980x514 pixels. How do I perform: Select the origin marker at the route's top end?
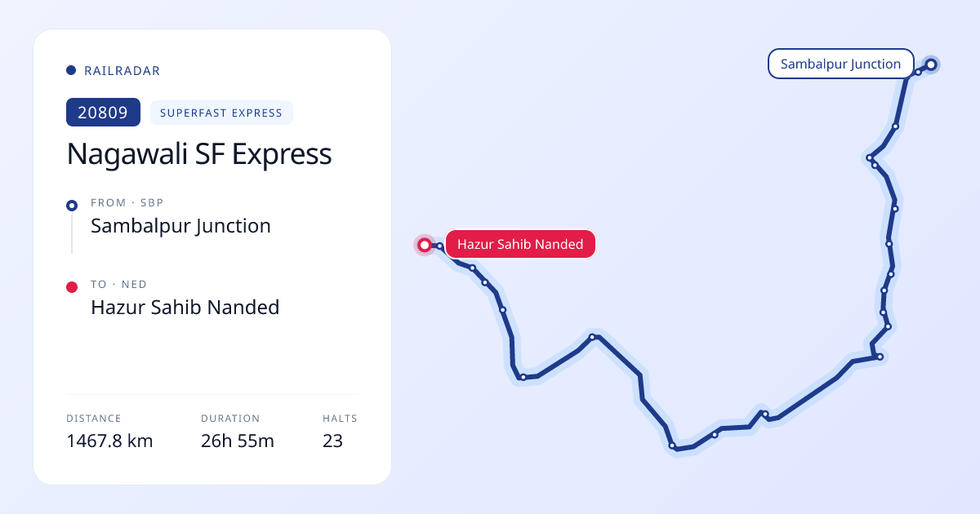pyautogui.click(x=930, y=64)
